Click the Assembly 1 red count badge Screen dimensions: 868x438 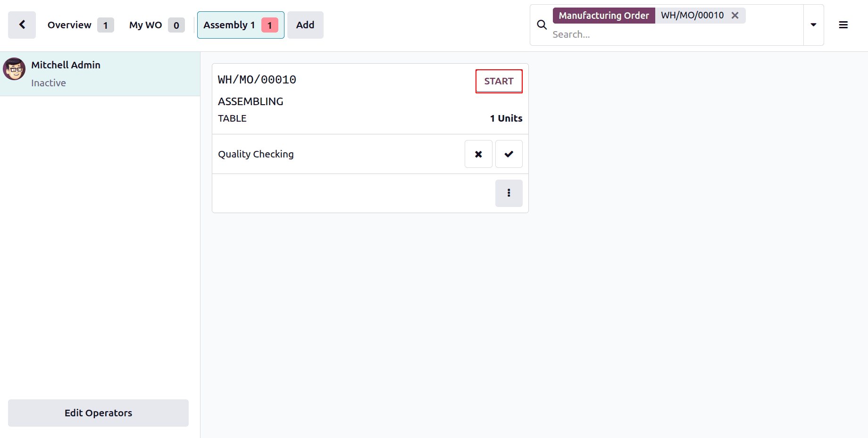pyautogui.click(x=270, y=25)
